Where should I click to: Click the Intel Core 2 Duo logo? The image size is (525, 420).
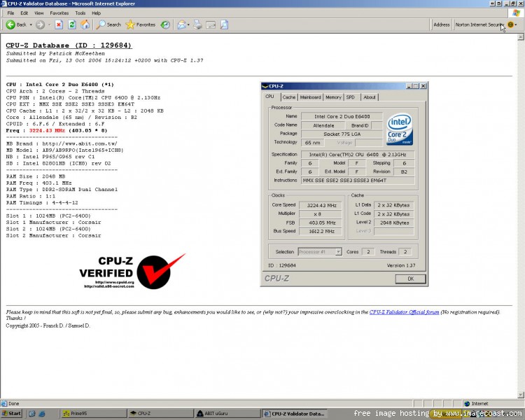click(400, 129)
